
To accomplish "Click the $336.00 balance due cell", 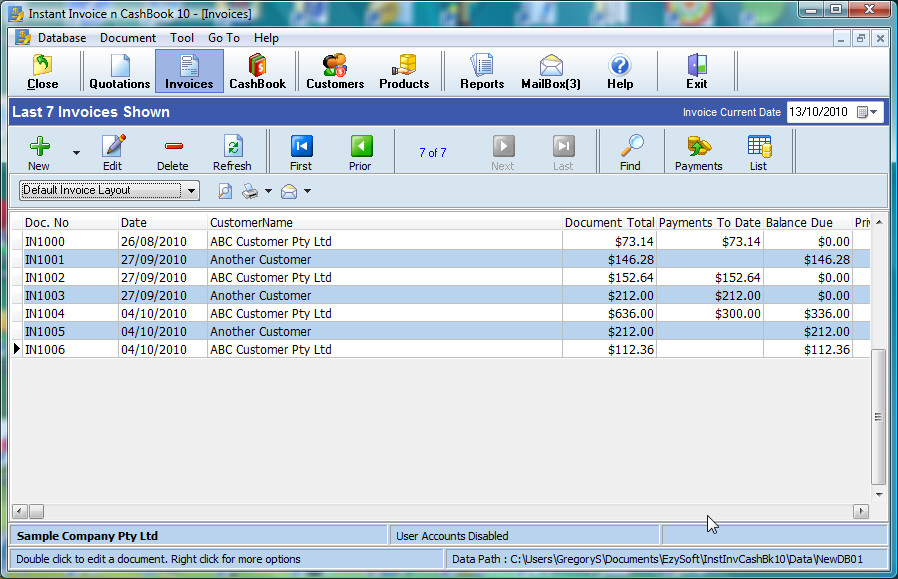I will coord(808,314).
